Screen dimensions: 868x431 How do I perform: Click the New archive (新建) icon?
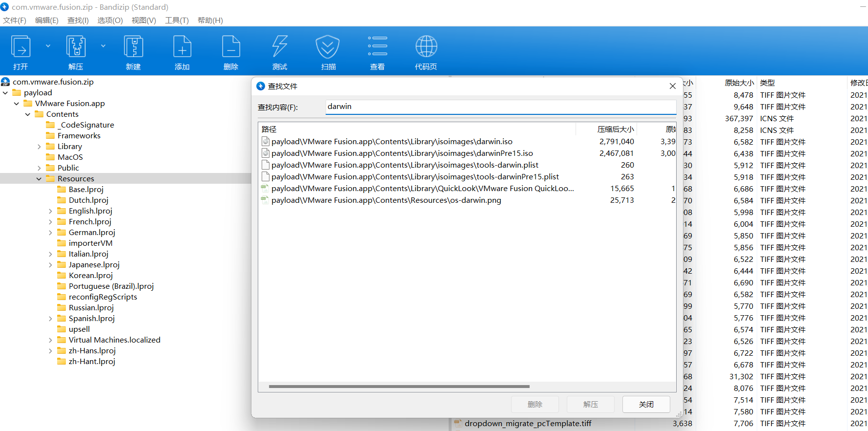(133, 47)
